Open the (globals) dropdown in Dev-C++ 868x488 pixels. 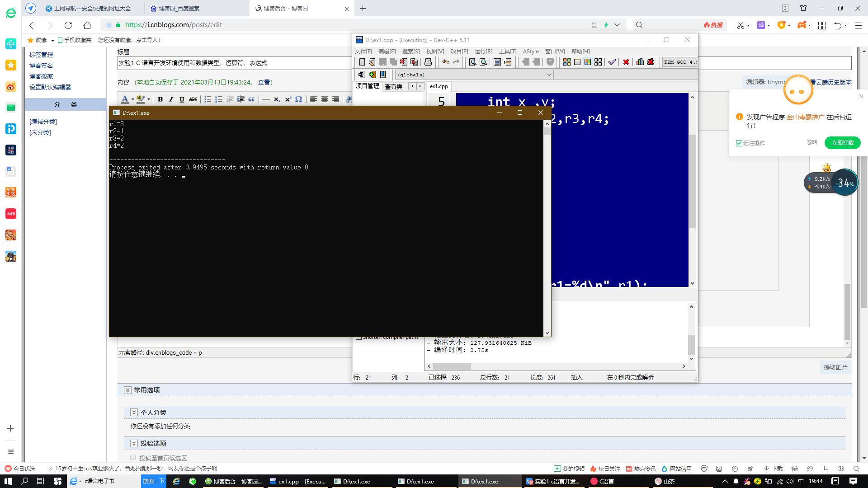pyautogui.click(x=549, y=75)
